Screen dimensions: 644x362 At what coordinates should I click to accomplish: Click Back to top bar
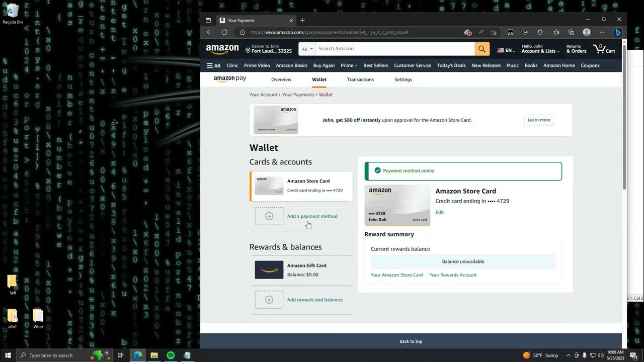[411, 341]
